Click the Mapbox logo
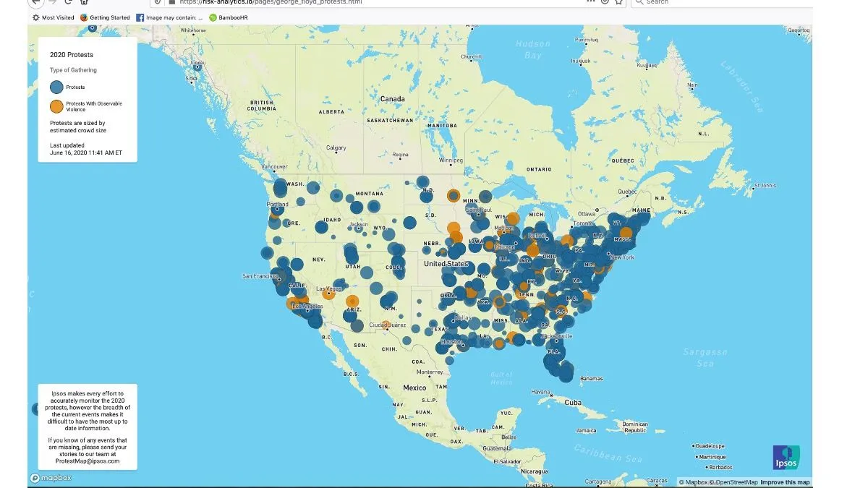 pyautogui.click(x=51, y=478)
